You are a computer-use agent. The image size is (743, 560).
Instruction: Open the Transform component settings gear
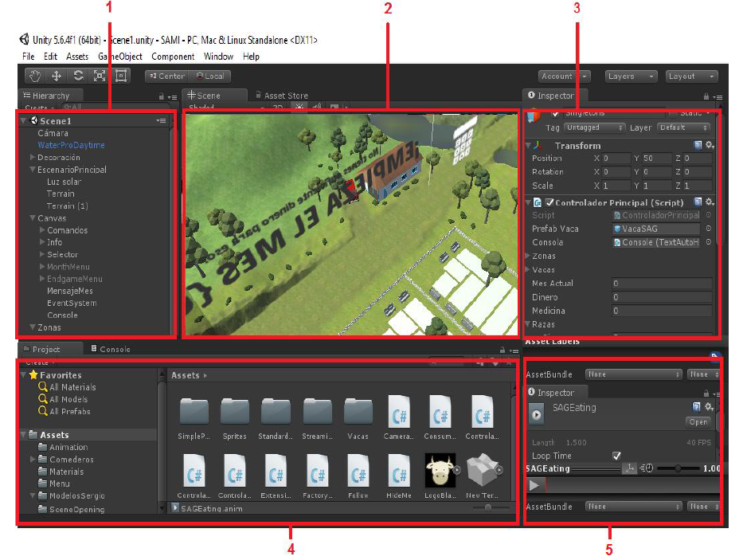pyautogui.click(x=710, y=146)
